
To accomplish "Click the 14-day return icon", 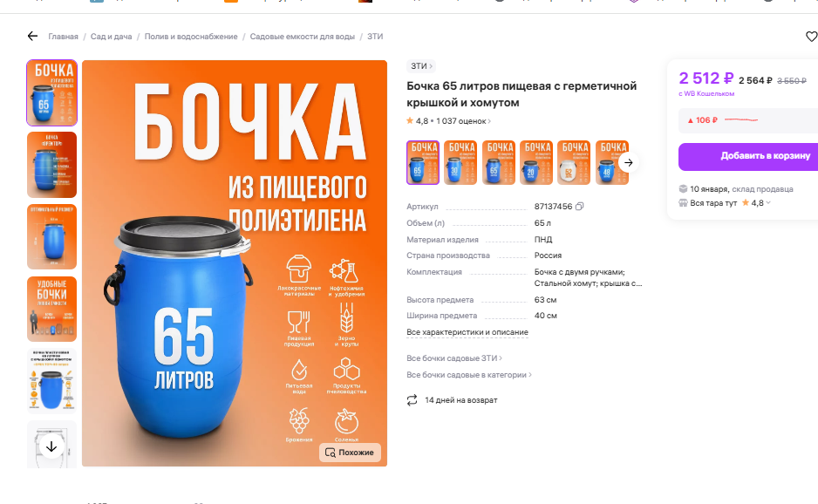I will 412,400.
